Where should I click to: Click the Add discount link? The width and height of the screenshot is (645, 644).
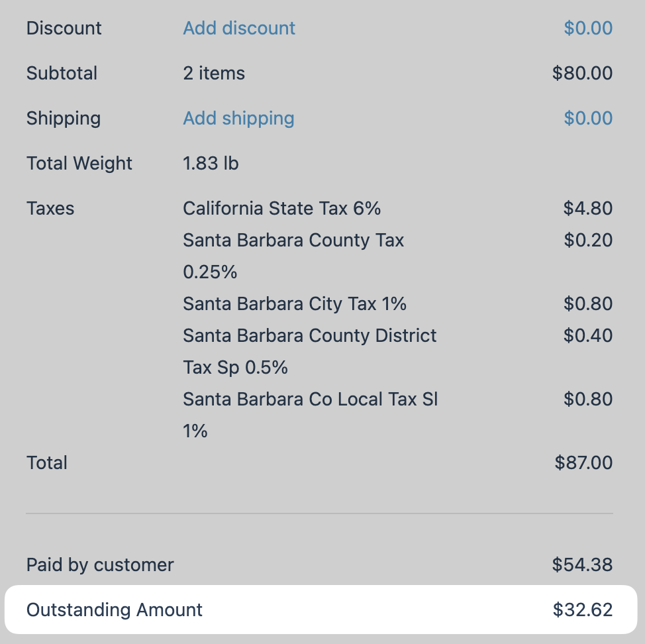[239, 28]
